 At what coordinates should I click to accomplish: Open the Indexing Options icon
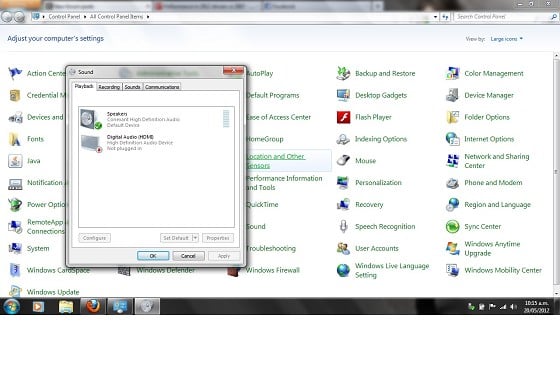click(x=343, y=139)
